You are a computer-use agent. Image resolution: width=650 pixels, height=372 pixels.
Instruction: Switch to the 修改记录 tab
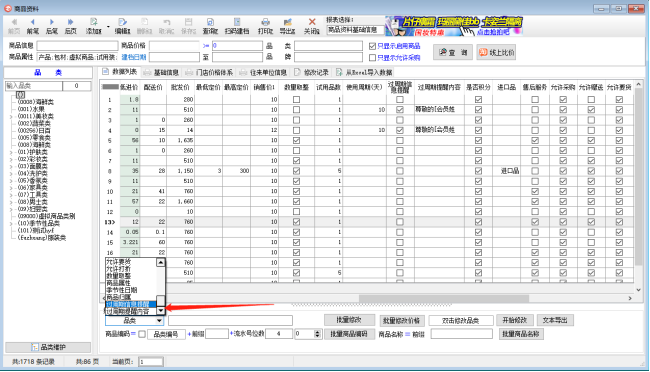(311, 73)
